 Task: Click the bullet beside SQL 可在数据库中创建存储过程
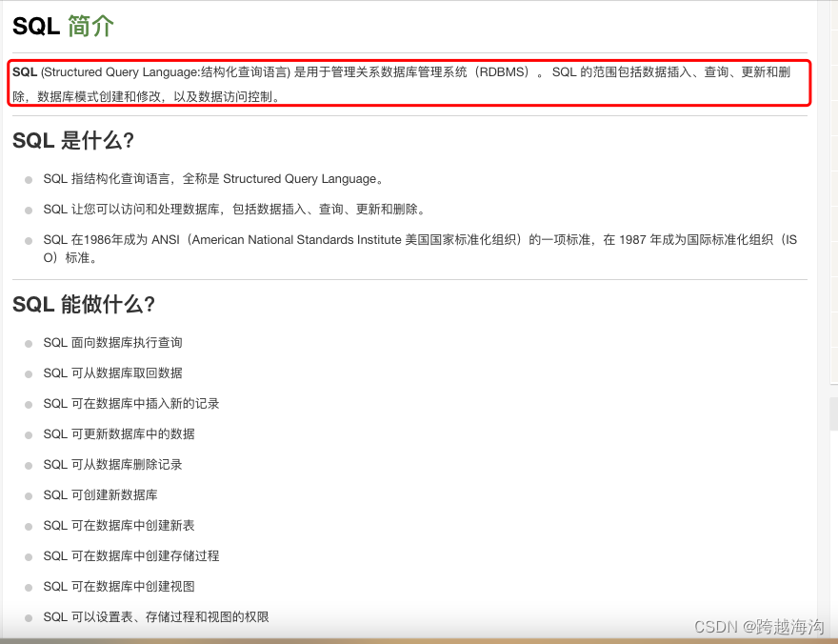(28, 555)
